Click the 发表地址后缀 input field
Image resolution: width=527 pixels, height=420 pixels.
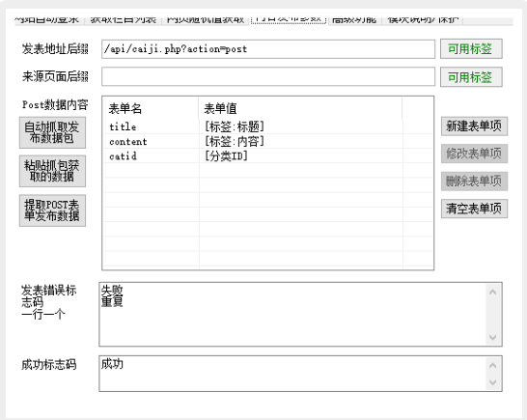pyautogui.click(x=268, y=49)
